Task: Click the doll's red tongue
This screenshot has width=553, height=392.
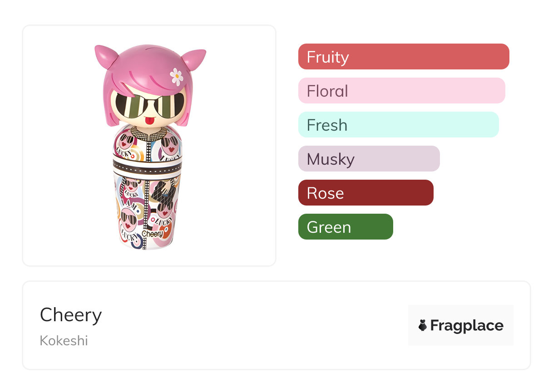Action: click(x=147, y=121)
